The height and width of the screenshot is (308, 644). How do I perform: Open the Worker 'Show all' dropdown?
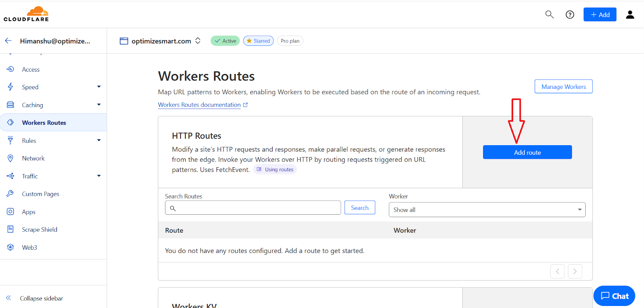[487, 209]
